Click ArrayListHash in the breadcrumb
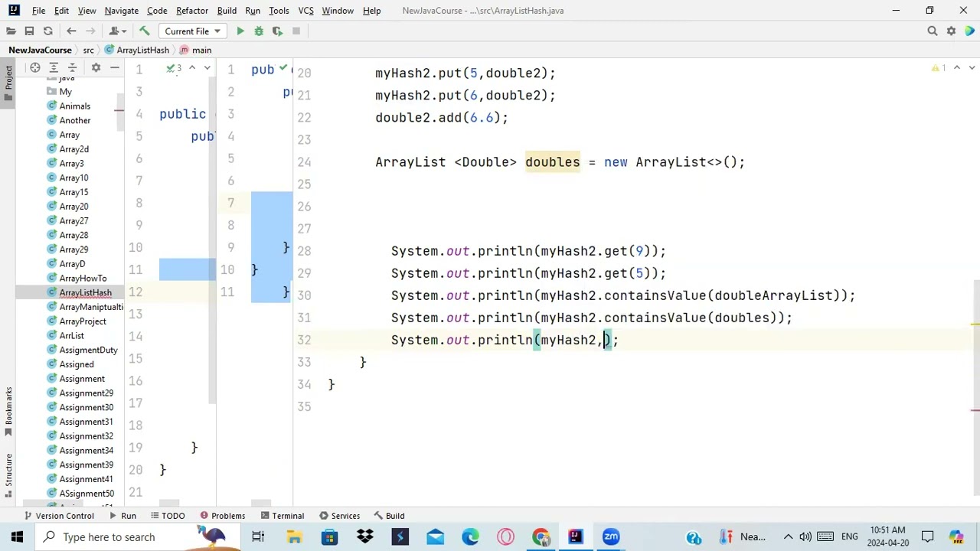Viewport: 980px width, 551px height. [x=137, y=50]
